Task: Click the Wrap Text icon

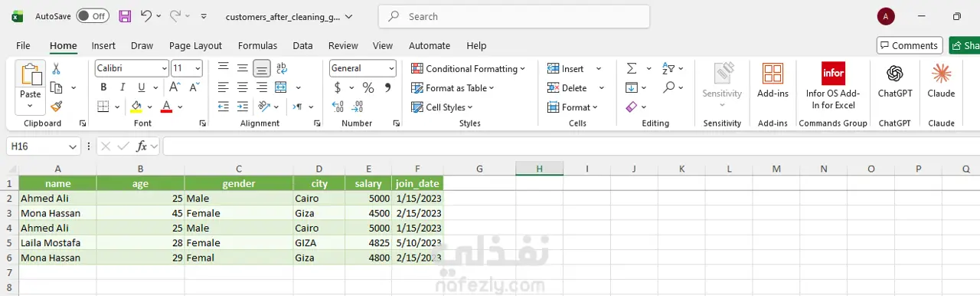Action: pos(281,68)
